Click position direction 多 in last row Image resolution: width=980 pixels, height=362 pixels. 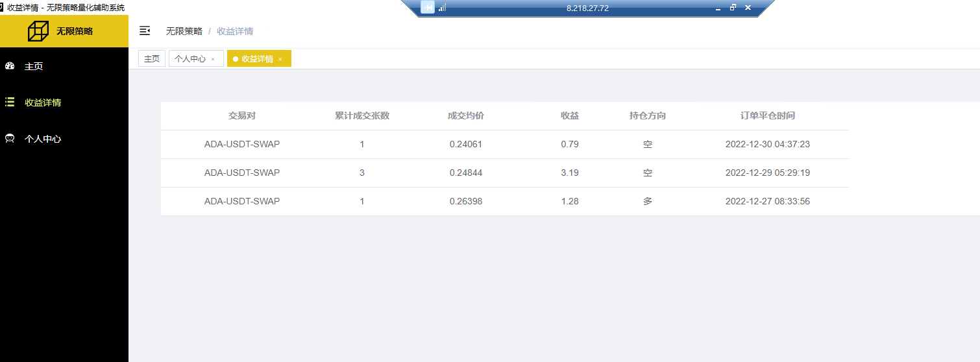point(648,201)
